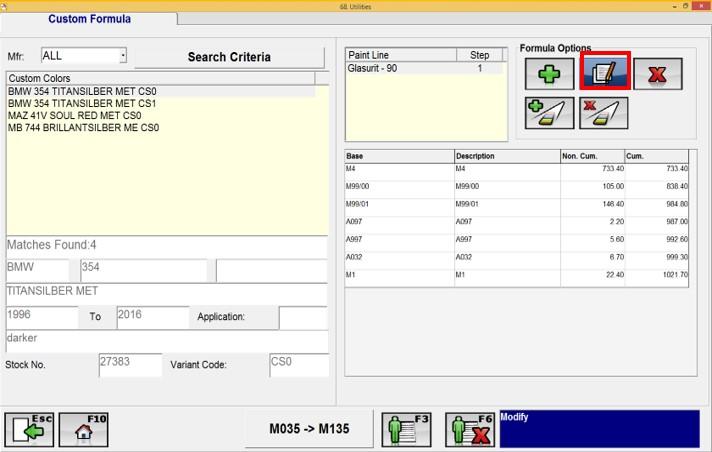This screenshot has width=712, height=452.
Task: Select the Custom Formula tab
Action: (89, 19)
